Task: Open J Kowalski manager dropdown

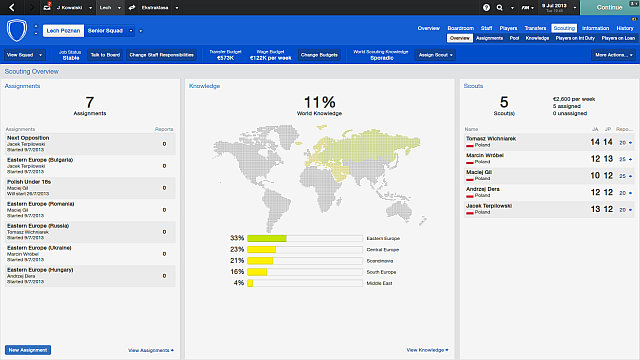Action: pyautogui.click(x=90, y=8)
